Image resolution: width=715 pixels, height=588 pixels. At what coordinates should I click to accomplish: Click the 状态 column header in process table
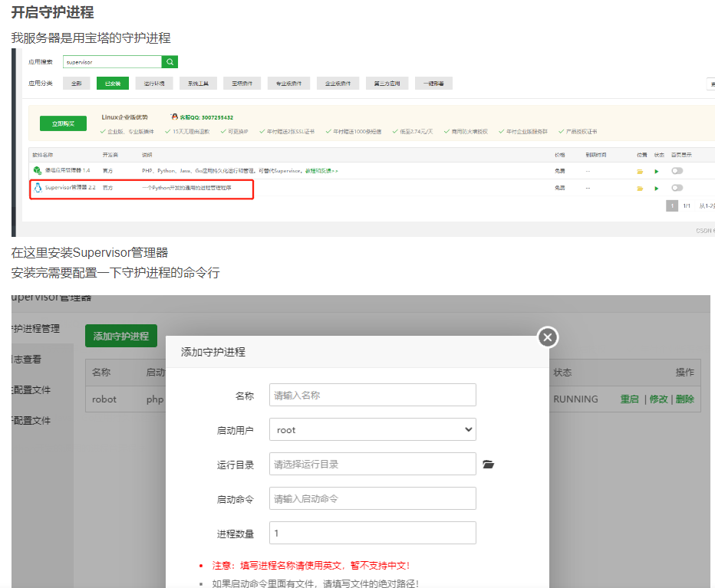[x=562, y=373]
